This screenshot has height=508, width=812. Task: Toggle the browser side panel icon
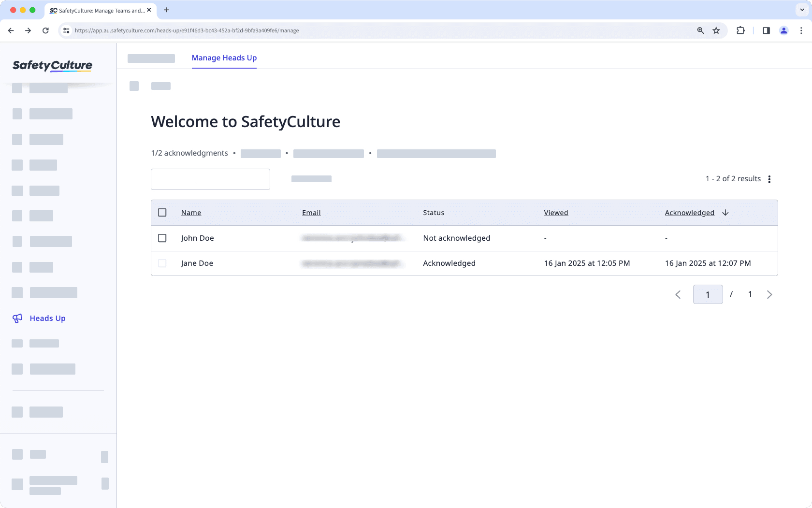point(766,30)
